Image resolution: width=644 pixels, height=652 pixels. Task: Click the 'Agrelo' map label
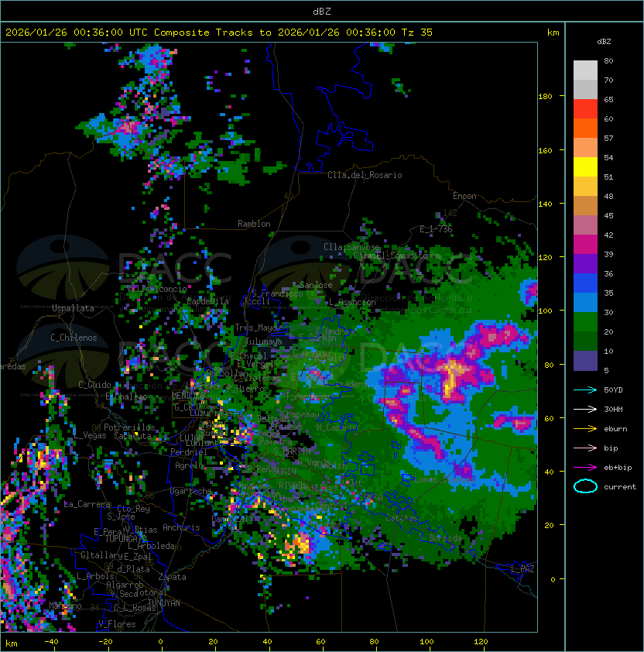[x=189, y=465]
